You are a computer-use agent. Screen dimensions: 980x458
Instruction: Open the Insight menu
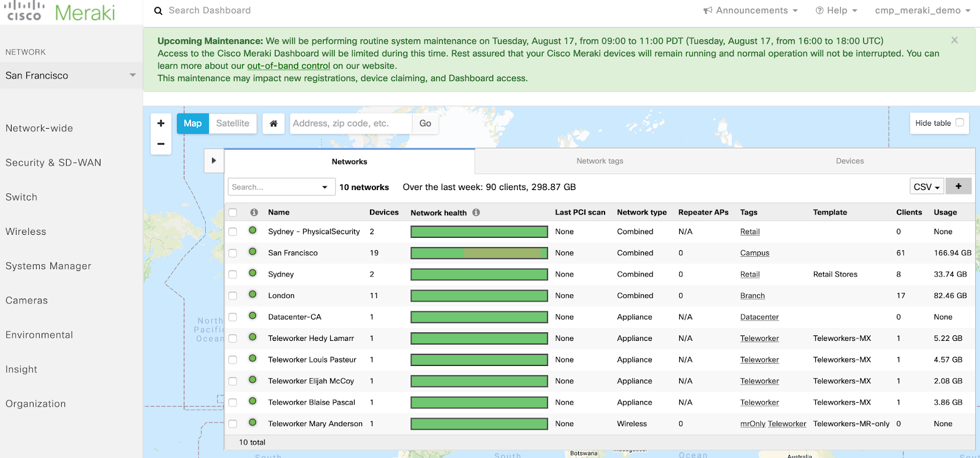pyautogui.click(x=21, y=369)
